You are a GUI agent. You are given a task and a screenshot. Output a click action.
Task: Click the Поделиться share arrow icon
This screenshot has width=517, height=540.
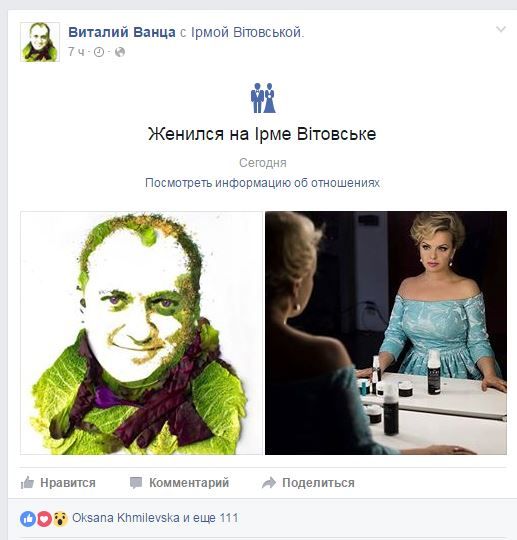pyautogui.click(x=269, y=483)
